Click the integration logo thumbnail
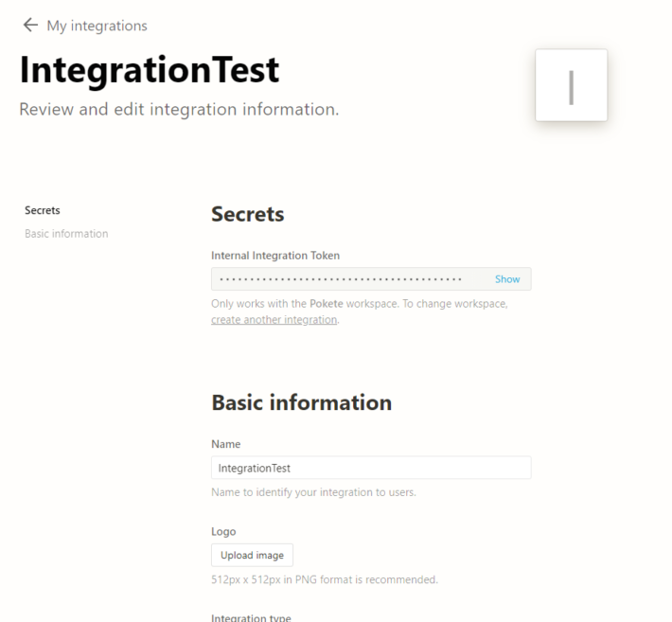Screen dimensions: 672x622 (x=571, y=85)
